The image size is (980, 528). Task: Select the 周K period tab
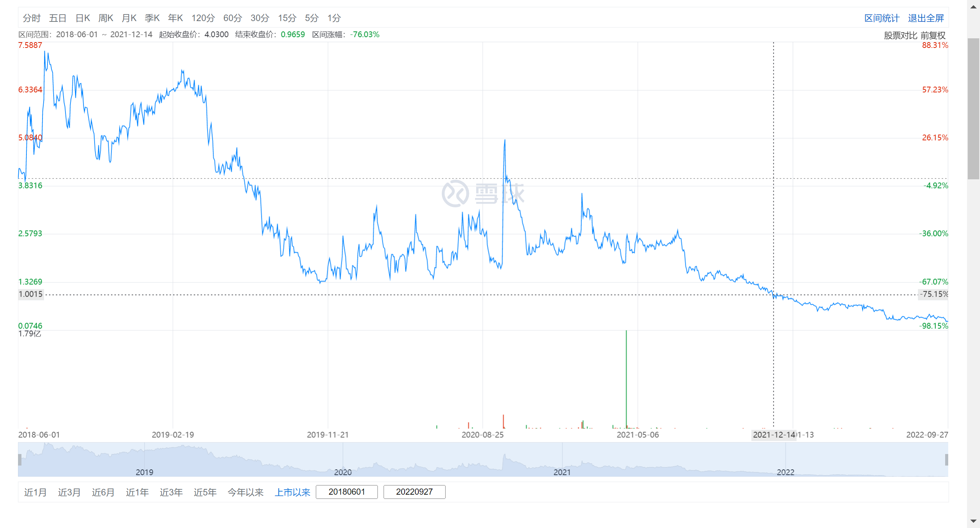point(106,18)
